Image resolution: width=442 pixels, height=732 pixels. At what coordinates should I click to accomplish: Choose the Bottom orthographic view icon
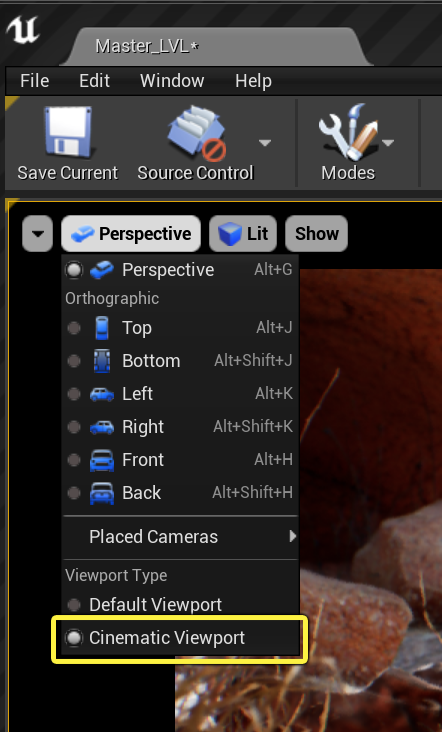pos(102,361)
